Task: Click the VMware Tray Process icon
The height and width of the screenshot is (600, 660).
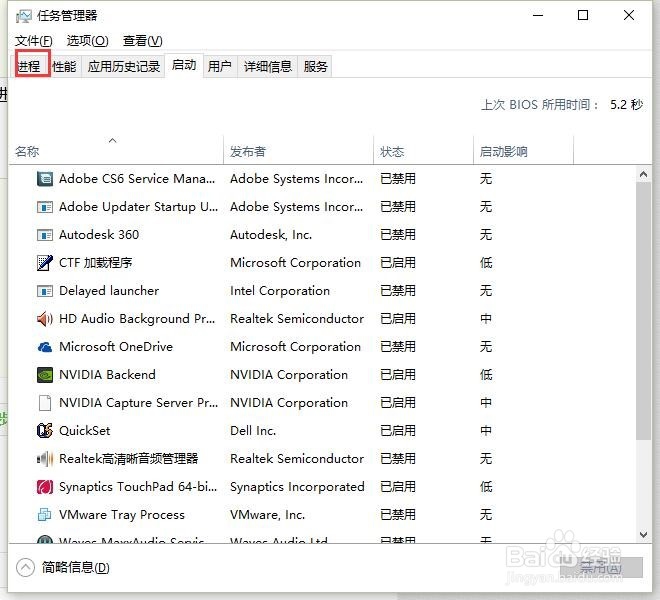Action: pos(45,515)
